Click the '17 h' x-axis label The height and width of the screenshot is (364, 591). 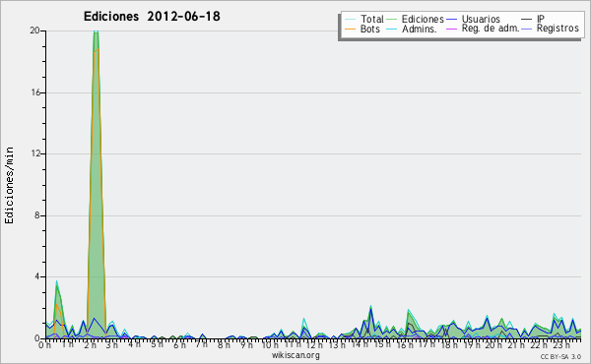(427, 344)
